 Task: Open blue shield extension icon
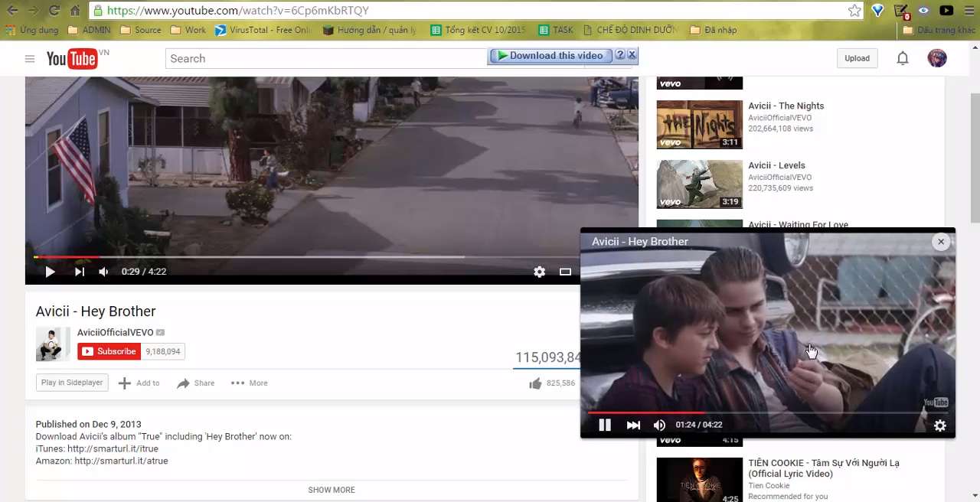(x=877, y=10)
